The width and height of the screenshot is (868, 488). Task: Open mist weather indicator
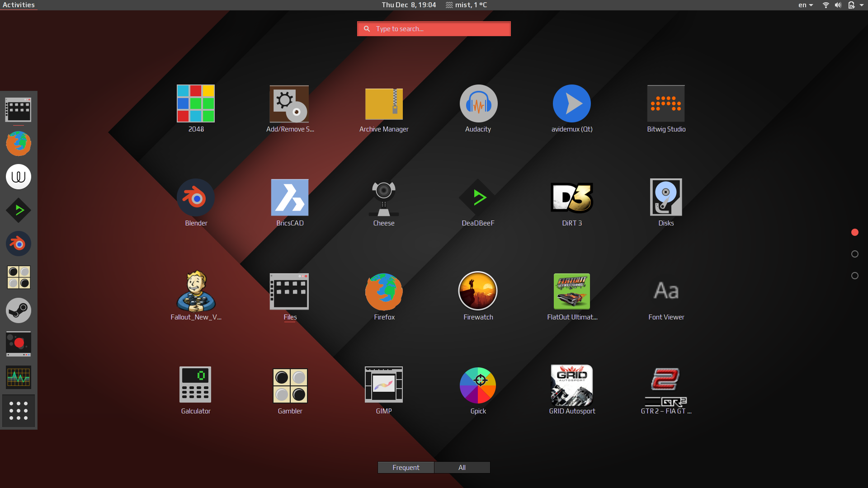pos(466,5)
